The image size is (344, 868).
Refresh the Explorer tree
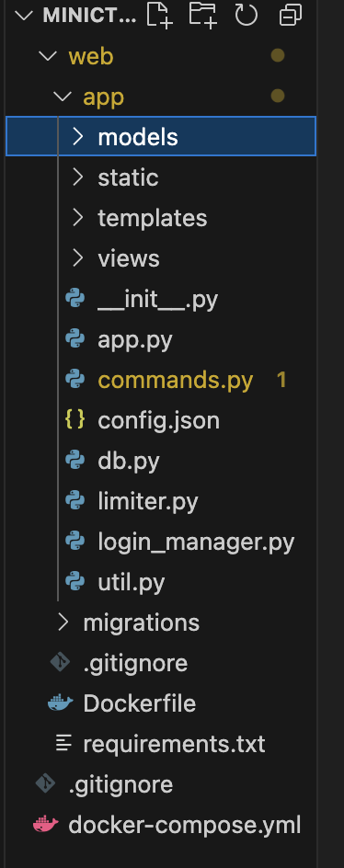click(x=246, y=15)
